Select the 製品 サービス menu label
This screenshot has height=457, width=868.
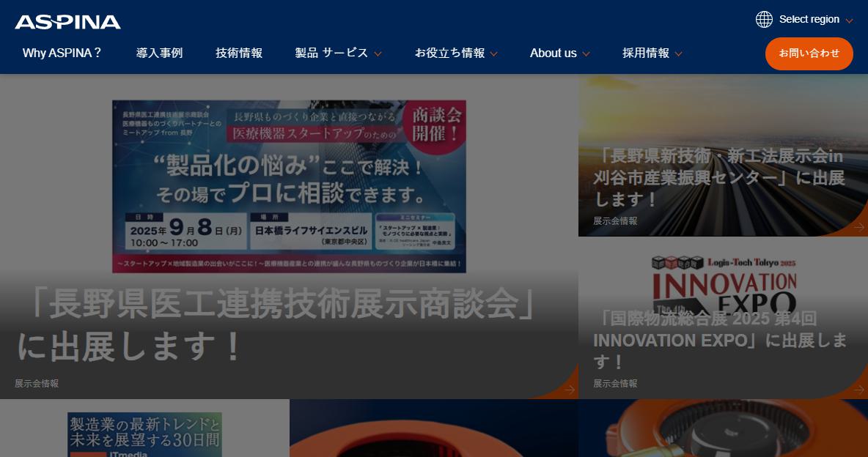[x=331, y=53]
